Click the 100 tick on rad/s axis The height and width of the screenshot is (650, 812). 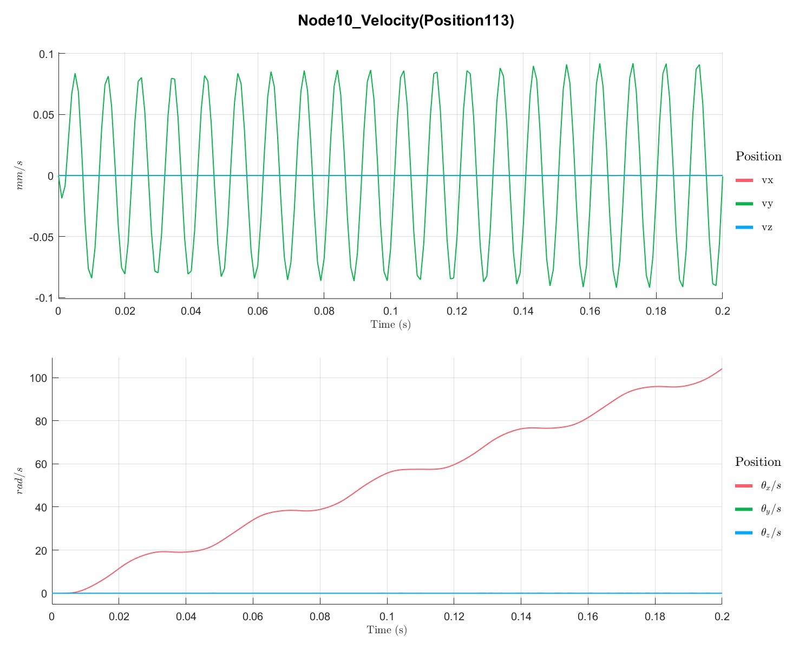(x=38, y=378)
